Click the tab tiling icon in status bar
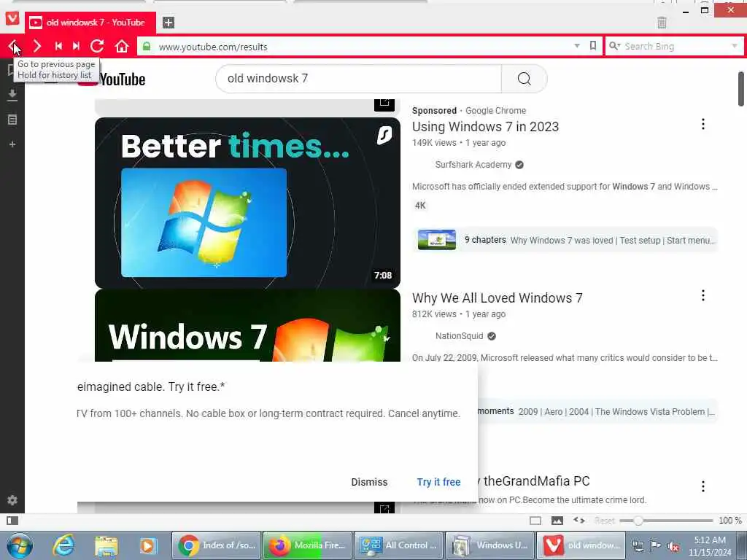Image resolution: width=747 pixels, height=560 pixels. pos(535,521)
